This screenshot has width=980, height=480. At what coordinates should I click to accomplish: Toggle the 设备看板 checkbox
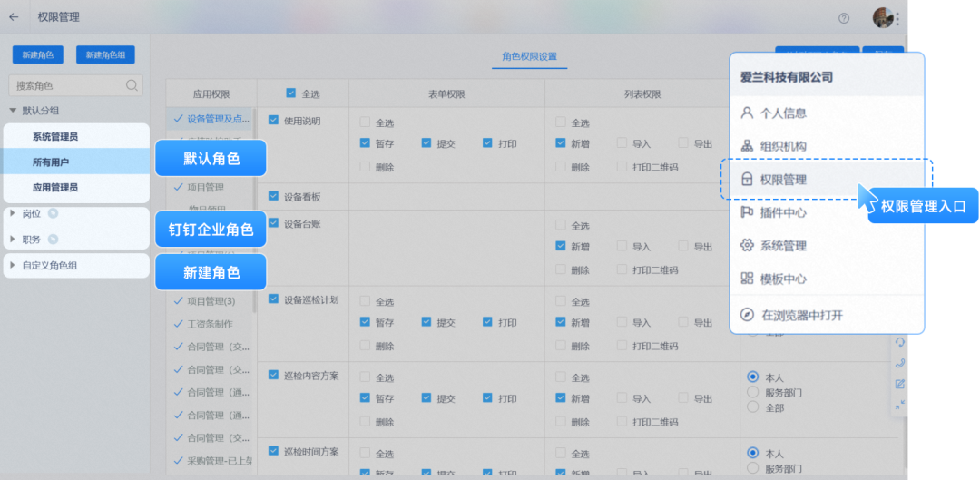274,196
